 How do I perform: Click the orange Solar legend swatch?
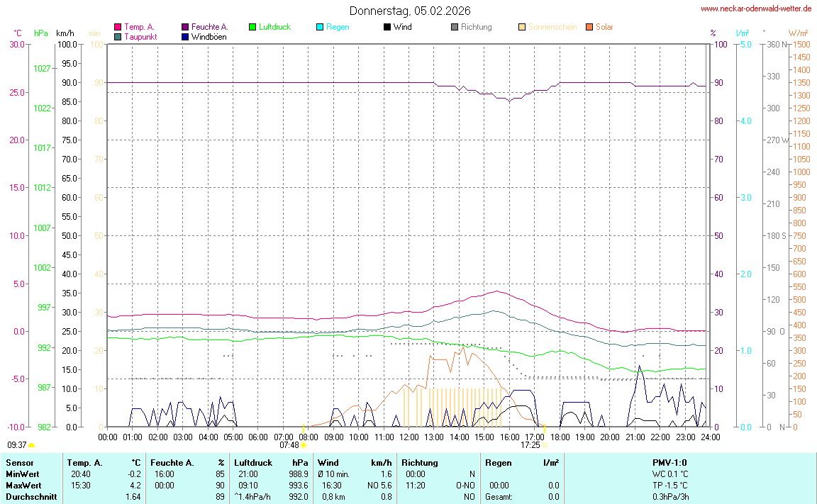(589, 27)
